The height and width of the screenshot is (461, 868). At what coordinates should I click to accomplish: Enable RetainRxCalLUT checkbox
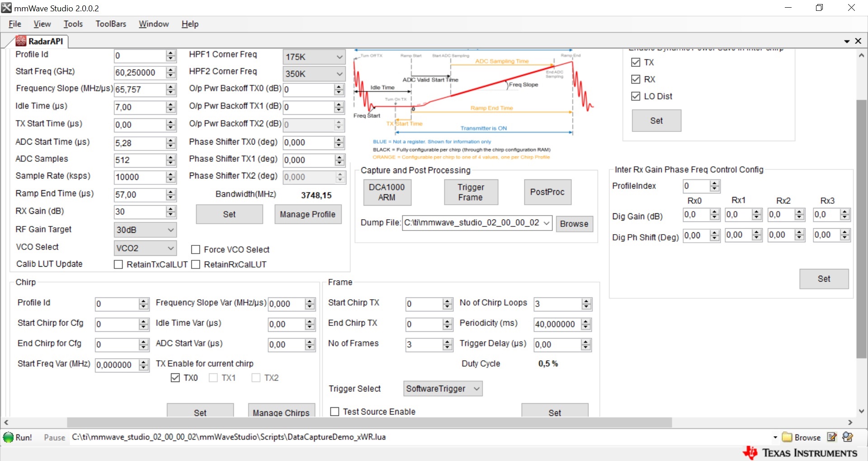(196, 264)
